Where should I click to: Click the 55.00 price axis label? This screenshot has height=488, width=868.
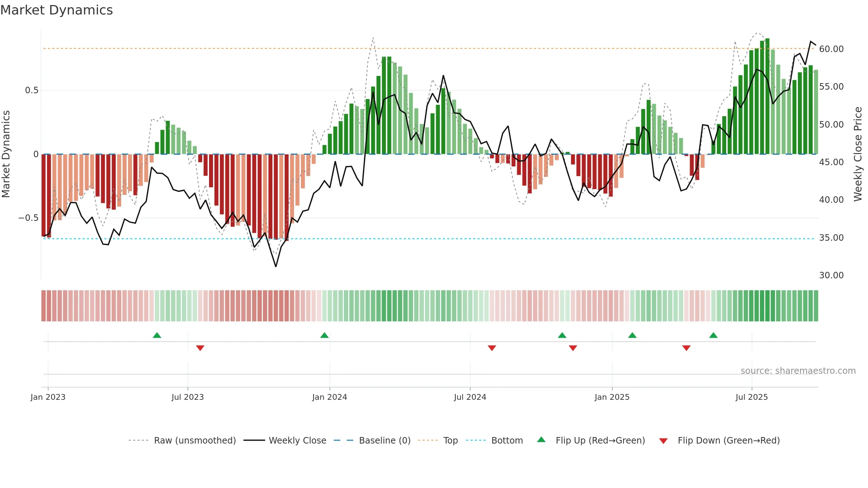[x=831, y=86]
